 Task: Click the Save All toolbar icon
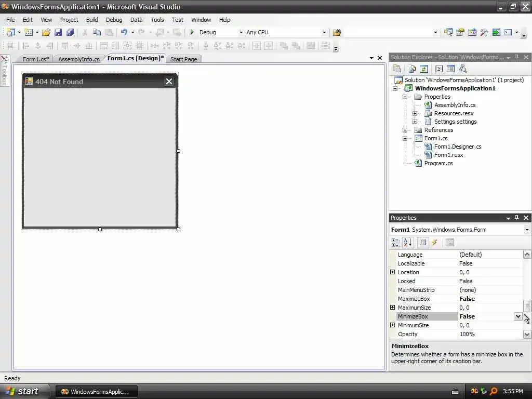coord(70,32)
